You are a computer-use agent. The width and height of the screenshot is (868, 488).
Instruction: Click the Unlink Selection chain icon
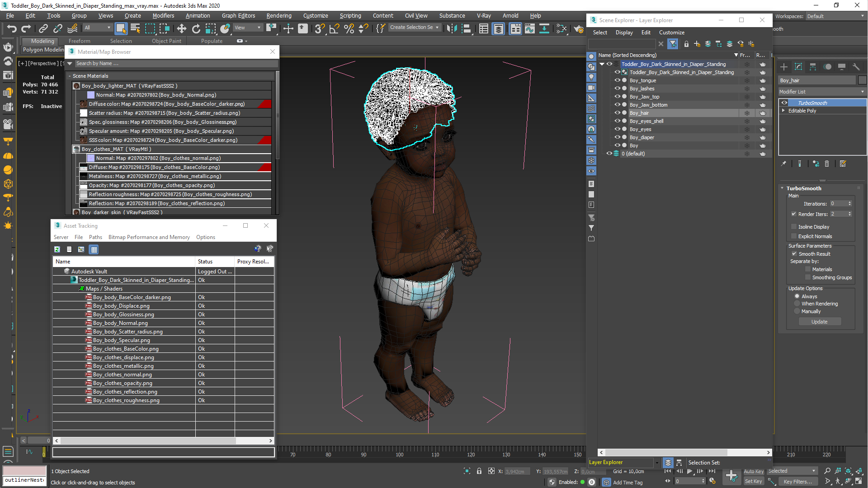click(x=58, y=29)
